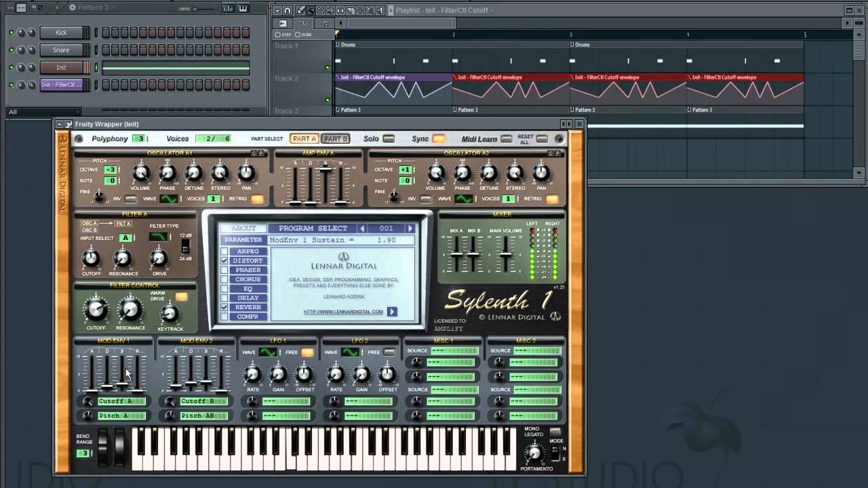The height and width of the screenshot is (488, 868).
Task: Enable the CHORUS effect checkbox
Action: 224,279
